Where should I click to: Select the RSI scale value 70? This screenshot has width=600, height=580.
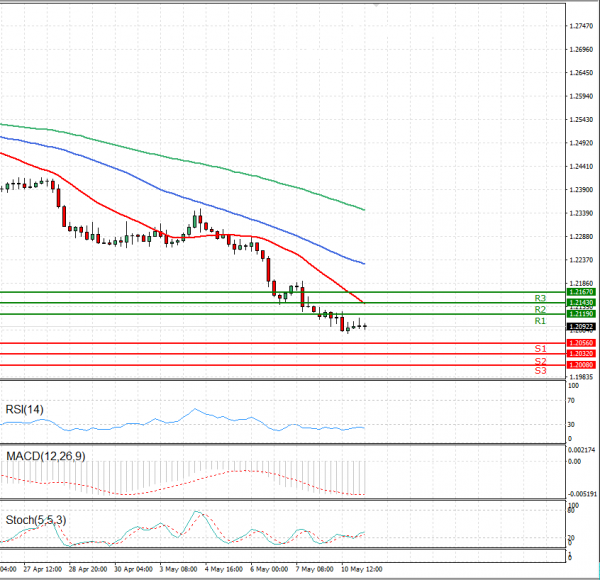click(571, 401)
